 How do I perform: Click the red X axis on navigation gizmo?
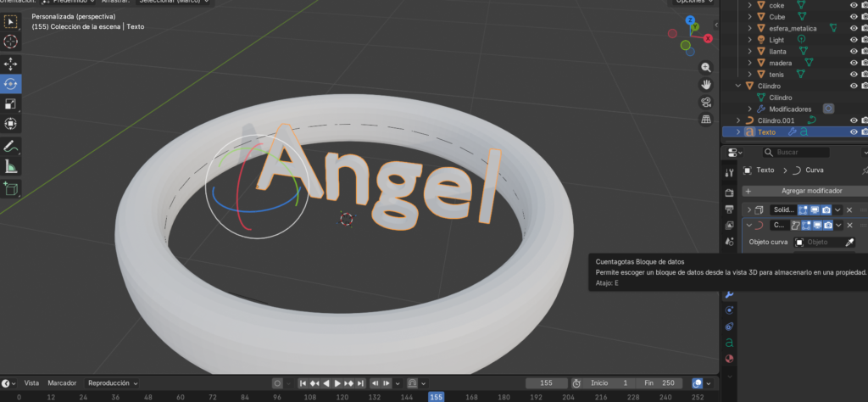(x=708, y=38)
